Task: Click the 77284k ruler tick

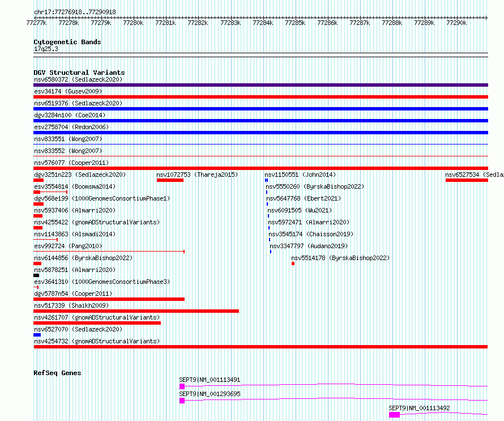Action: tap(263, 23)
